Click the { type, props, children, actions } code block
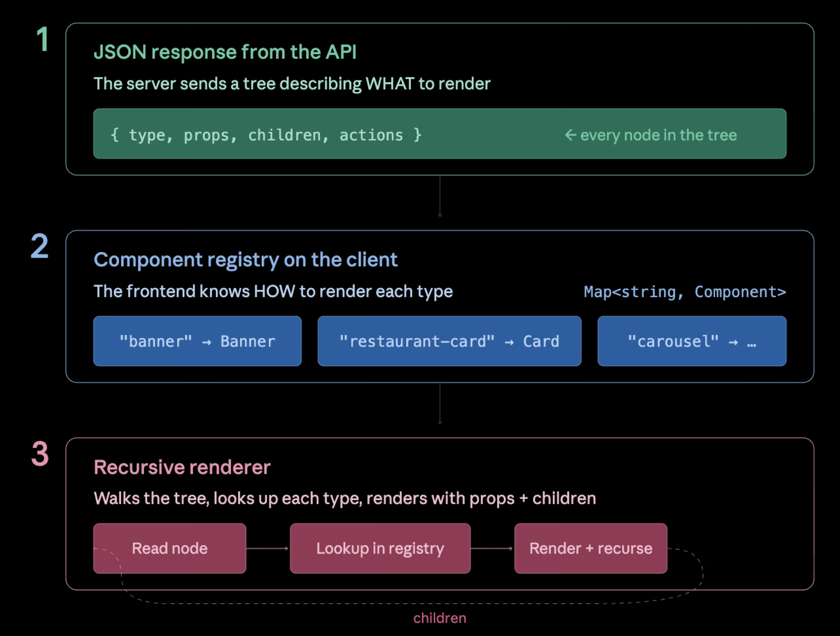Screen dimensions: 840x636 (440, 133)
